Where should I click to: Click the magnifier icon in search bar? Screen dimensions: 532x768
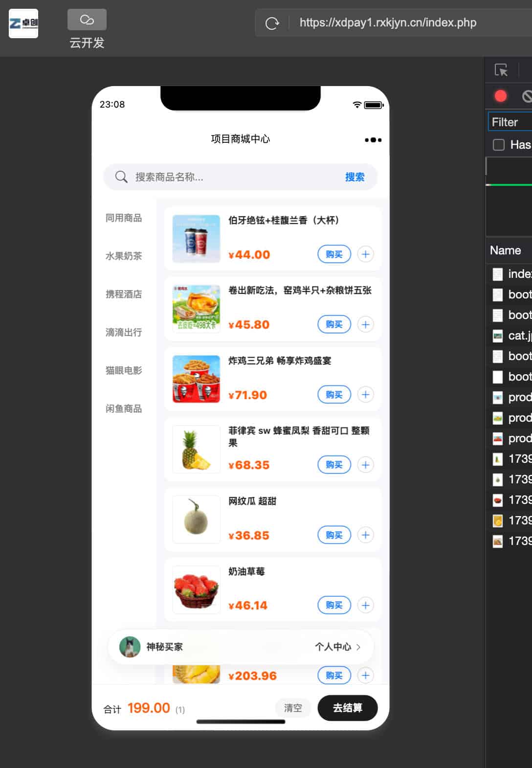coord(121,177)
